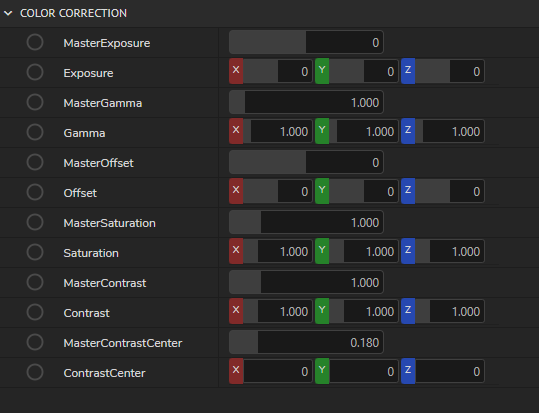Toggle the MasterSaturation override circle
539x413 pixels.
pos(35,222)
